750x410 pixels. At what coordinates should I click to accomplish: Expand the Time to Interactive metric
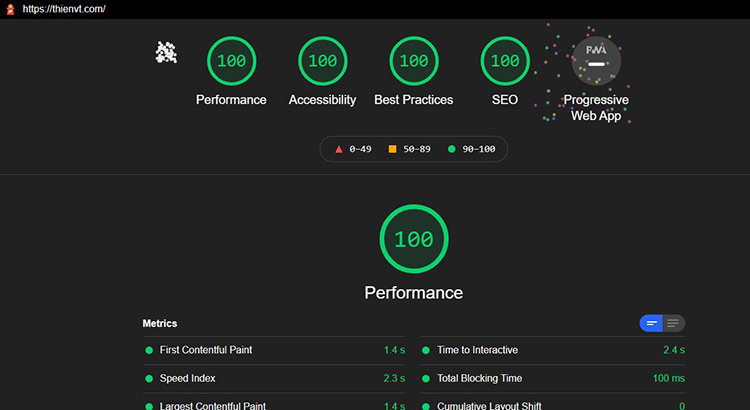pyautogui.click(x=477, y=350)
